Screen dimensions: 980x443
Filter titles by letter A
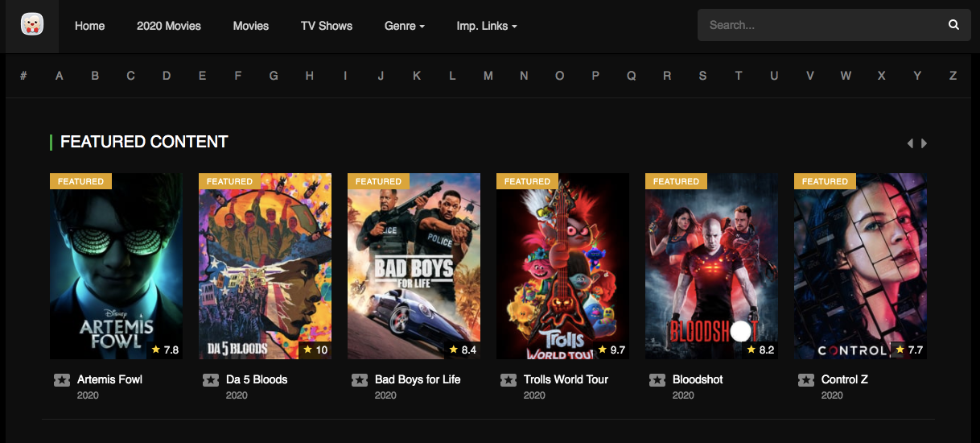point(60,76)
